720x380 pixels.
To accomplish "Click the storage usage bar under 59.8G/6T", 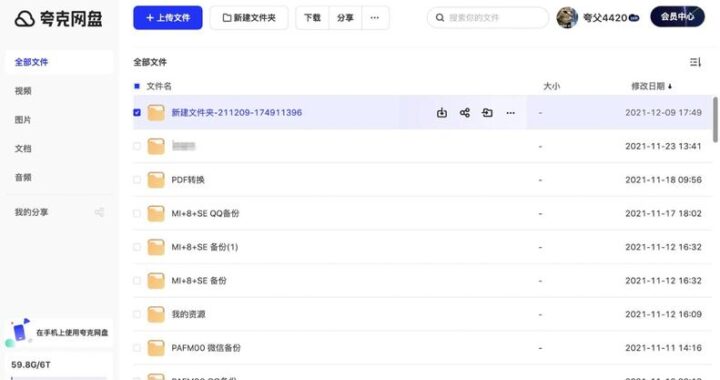I will coord(59,378).
